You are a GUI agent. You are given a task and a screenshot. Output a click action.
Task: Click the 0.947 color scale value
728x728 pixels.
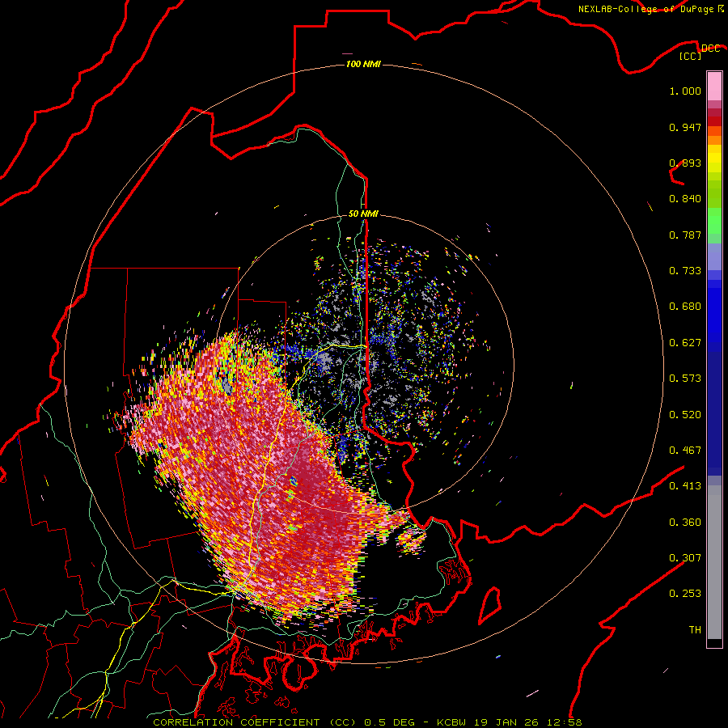point(685,127)
